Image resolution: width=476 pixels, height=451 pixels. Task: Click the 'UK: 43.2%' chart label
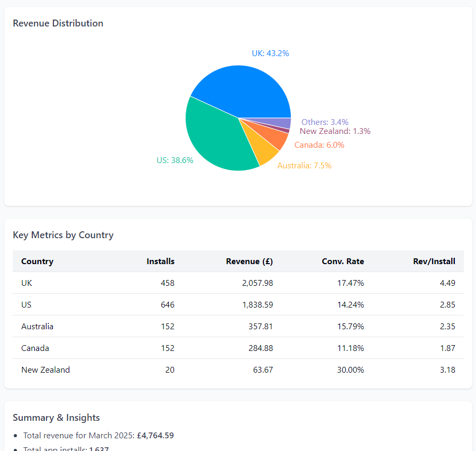click(x=270, y=53)
